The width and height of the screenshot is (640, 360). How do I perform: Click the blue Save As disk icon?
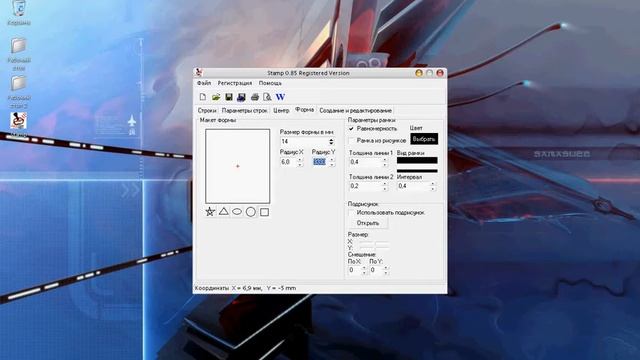(241, 97)
